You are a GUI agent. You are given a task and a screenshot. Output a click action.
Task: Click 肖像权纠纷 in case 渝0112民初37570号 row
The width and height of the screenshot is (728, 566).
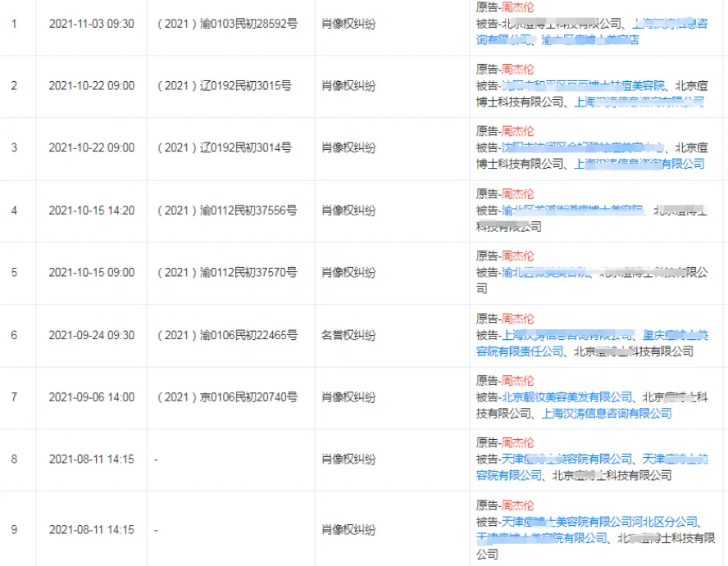coord(348,272)
